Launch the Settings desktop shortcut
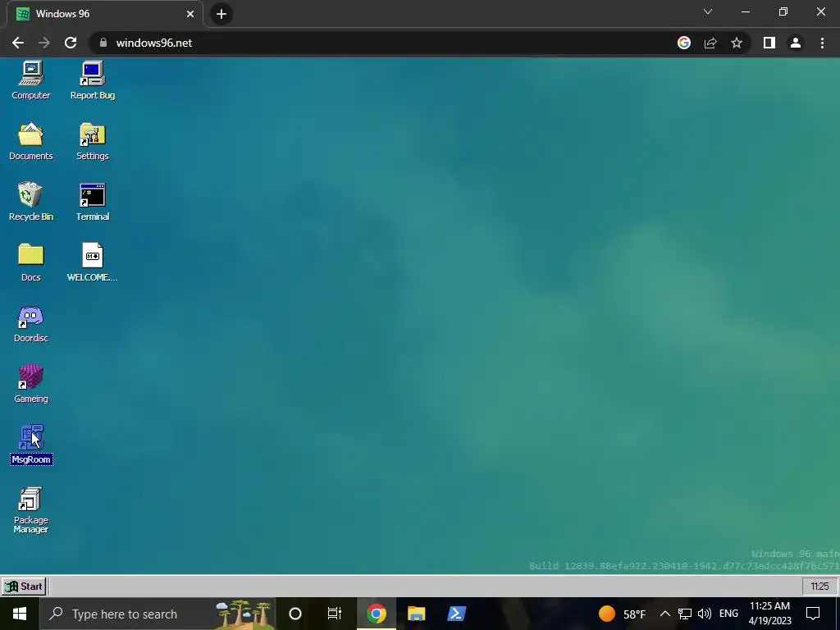 (93, 141)
